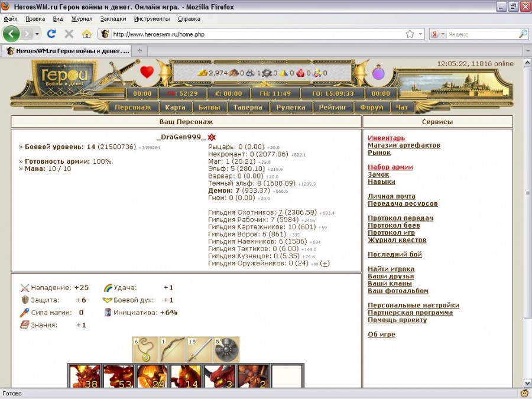This screenshot has height=399, width=532.
Task: Click the scrollbar down arrow
Action: [x=528, y=384]
